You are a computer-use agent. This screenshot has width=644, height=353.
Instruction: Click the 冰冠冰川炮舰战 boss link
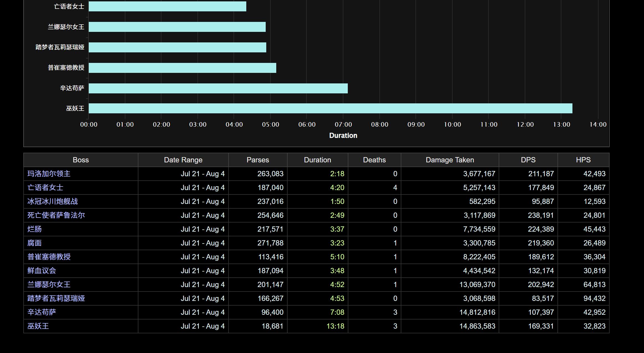tap(52, 201)
